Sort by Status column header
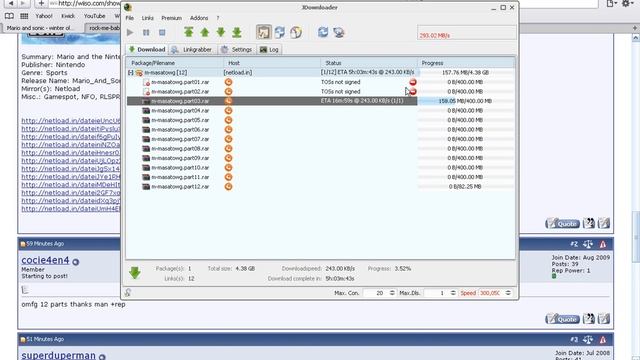This screenshot has height=360, width=640. [369, 63]
